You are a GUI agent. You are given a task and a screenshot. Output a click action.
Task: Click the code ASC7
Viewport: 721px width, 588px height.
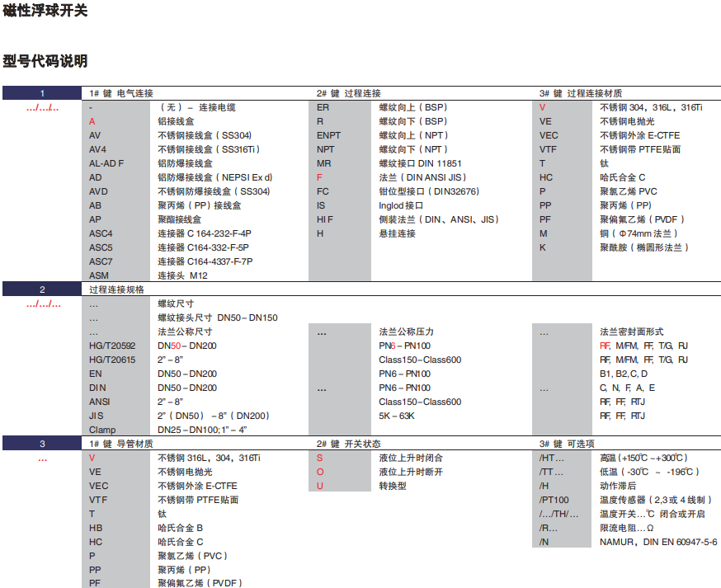point(101,261)
